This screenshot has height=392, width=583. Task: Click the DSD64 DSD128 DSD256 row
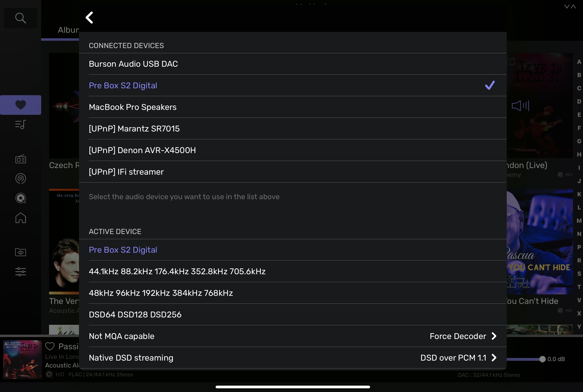click(x=293, y=314)
